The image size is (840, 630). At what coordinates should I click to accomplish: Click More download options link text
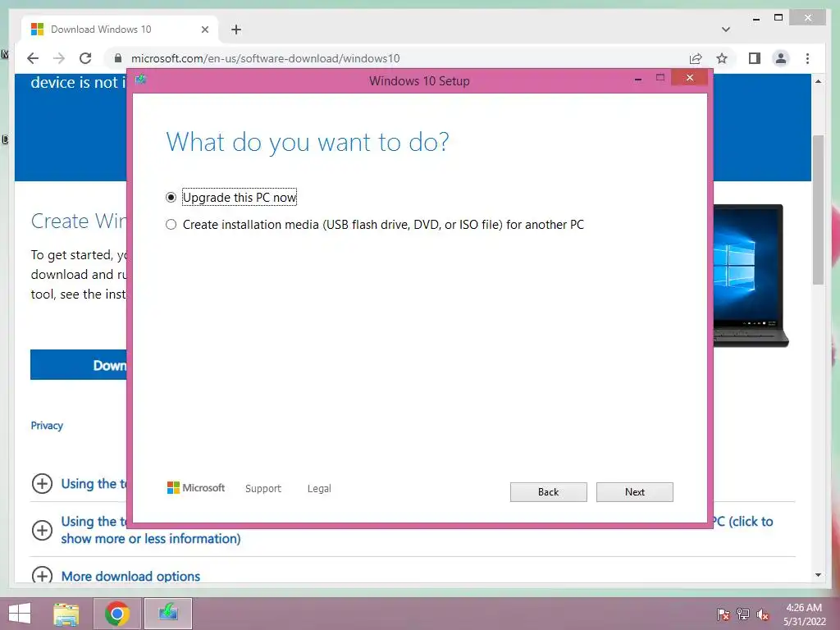pos(130,576)
